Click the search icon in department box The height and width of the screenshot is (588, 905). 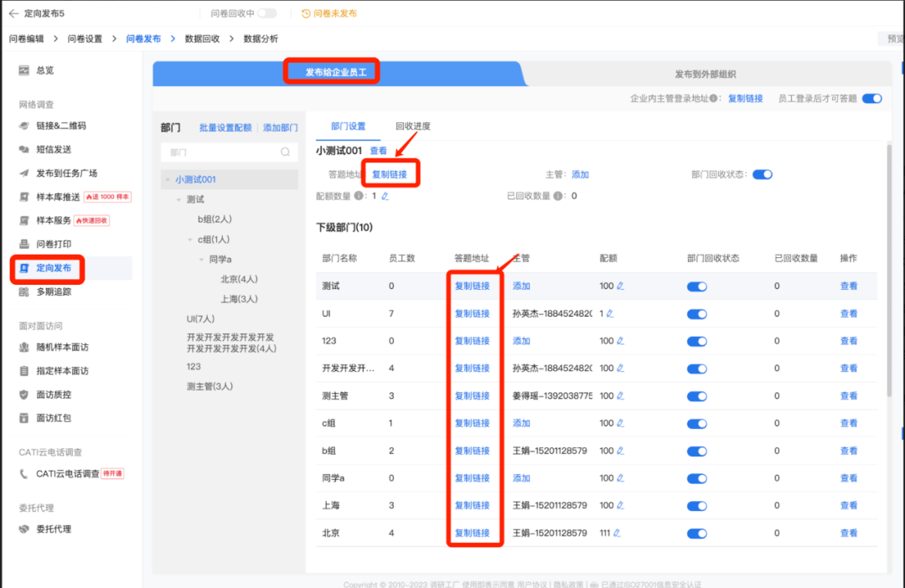(x=285, y=152)
